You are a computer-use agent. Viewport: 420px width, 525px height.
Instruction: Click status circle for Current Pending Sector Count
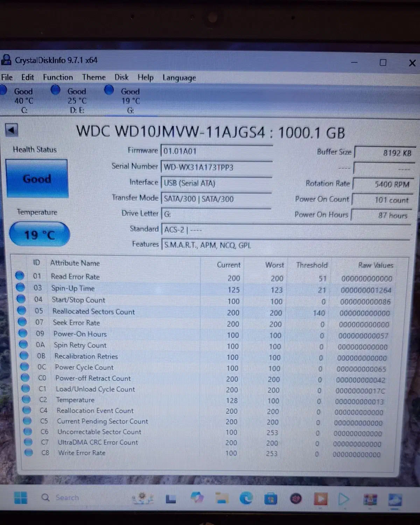tap(27, 421)
